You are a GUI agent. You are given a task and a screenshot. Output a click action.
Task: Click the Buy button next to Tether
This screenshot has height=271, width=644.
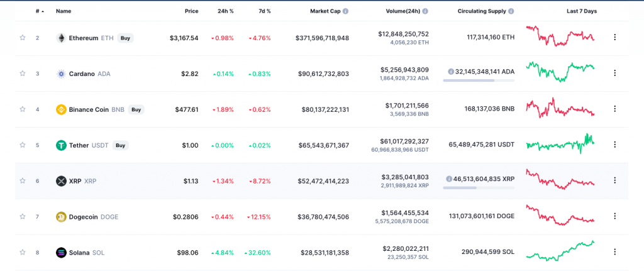[120, 145]
